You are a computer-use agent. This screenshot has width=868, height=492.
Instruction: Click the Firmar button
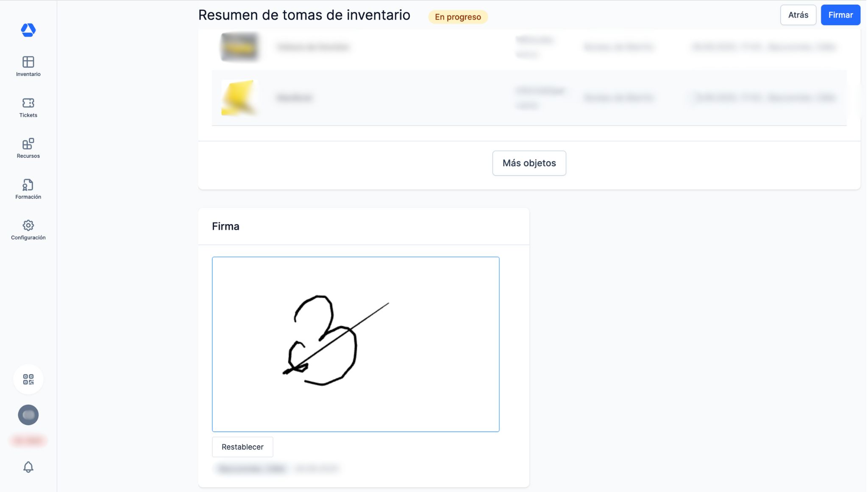tap(840, 15)
